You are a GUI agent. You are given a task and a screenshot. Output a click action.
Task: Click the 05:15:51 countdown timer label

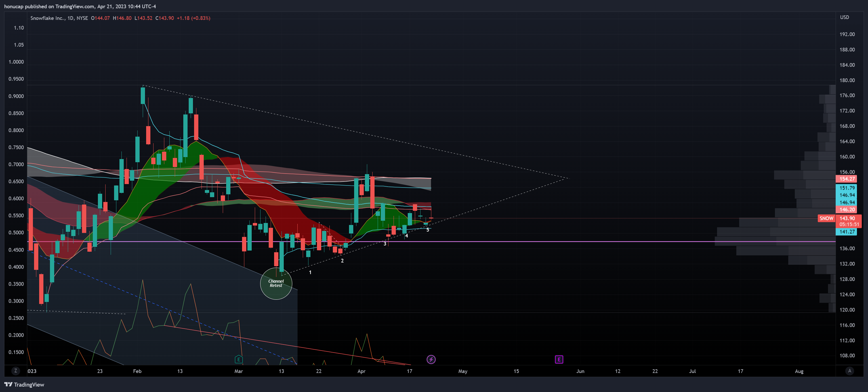(x=848, y=224)
